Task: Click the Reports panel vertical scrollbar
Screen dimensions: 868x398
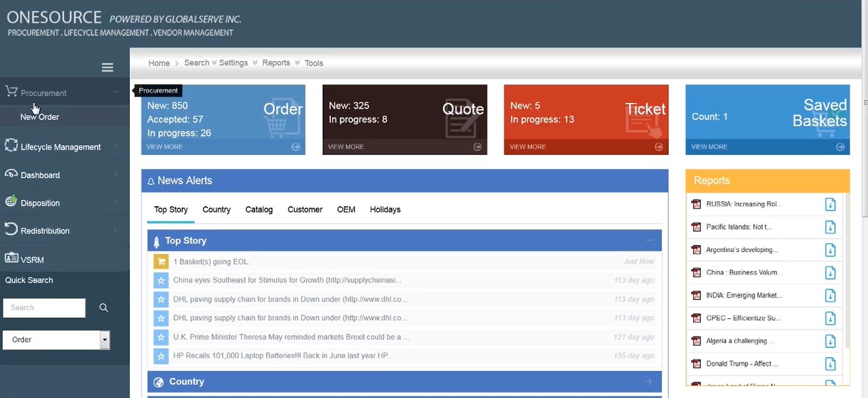Action: click(x=847, y=271)
